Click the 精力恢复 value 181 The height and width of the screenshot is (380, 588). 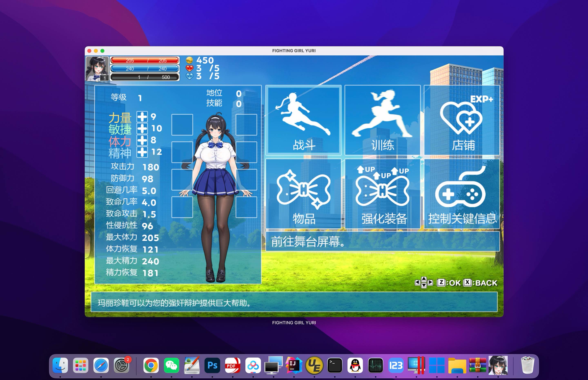(150, 273)
